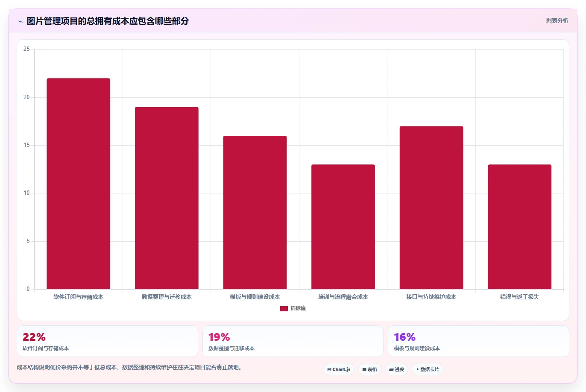The image size is (586, 392).
Task: Select the 数据卡片 tag button
Action: coord(428,369)
